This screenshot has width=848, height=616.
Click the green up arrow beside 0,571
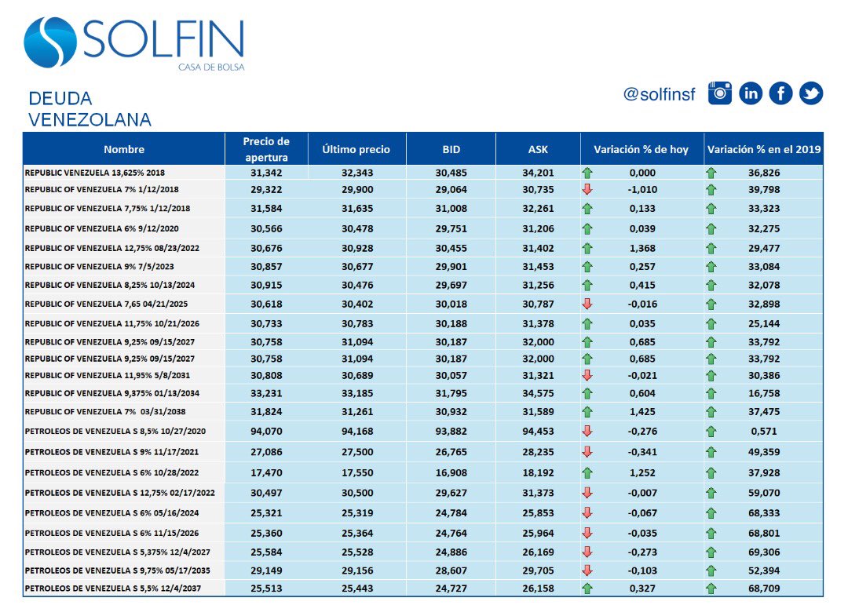(x=711, y=432)
